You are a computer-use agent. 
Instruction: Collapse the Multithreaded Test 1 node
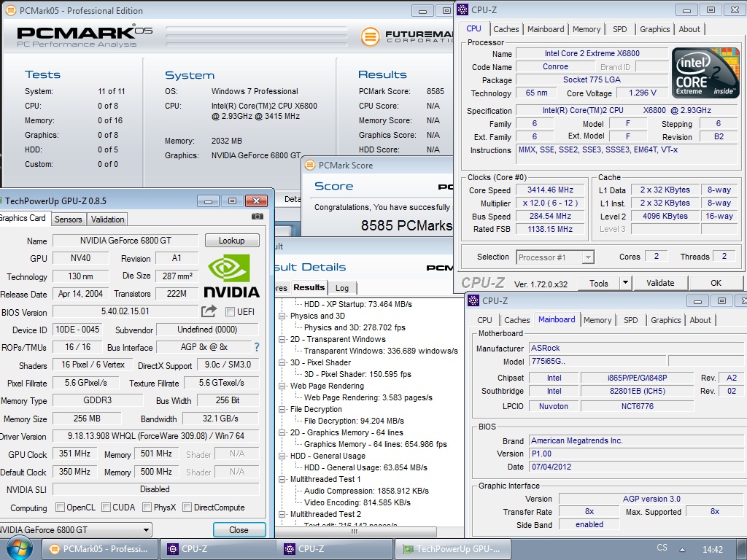(282, 479)
